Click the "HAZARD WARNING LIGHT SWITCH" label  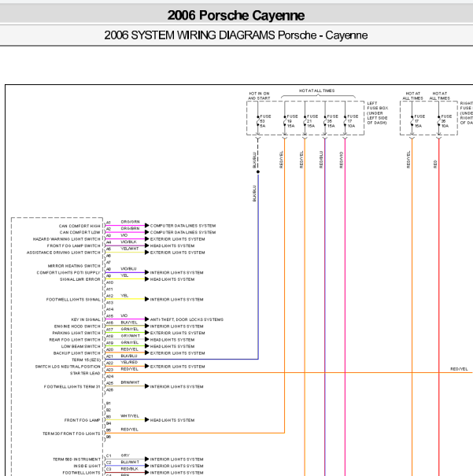[x=66, y=239]
